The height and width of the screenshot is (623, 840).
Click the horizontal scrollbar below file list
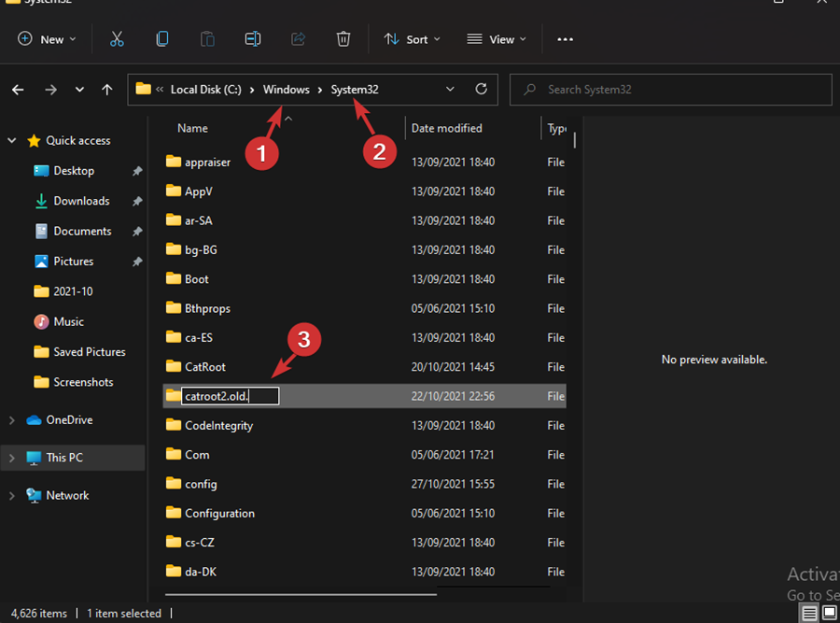pyautogui.click(x=301, y=594)
